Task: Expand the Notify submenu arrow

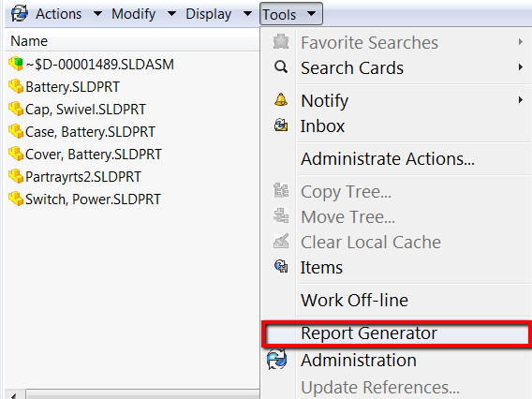Action: pos(521,99)
